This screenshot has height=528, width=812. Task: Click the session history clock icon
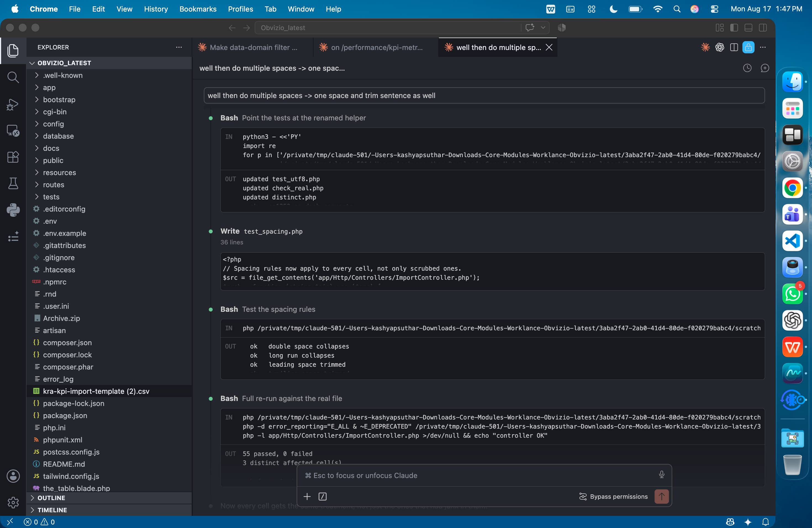tap(747, 68)
